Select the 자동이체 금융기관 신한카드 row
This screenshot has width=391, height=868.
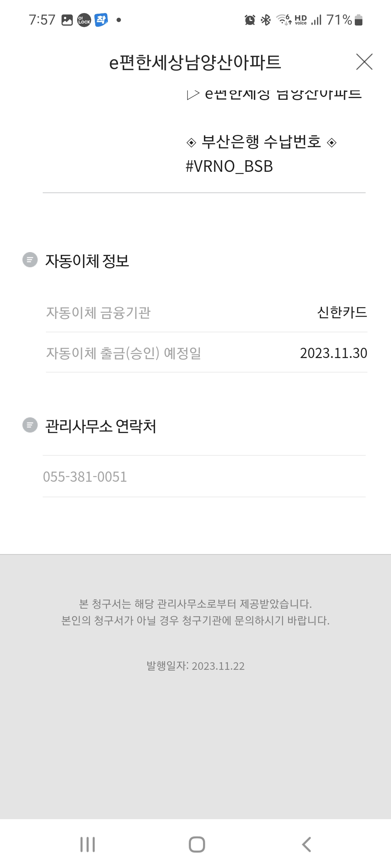pyautogui.click(x=206, y=312)
